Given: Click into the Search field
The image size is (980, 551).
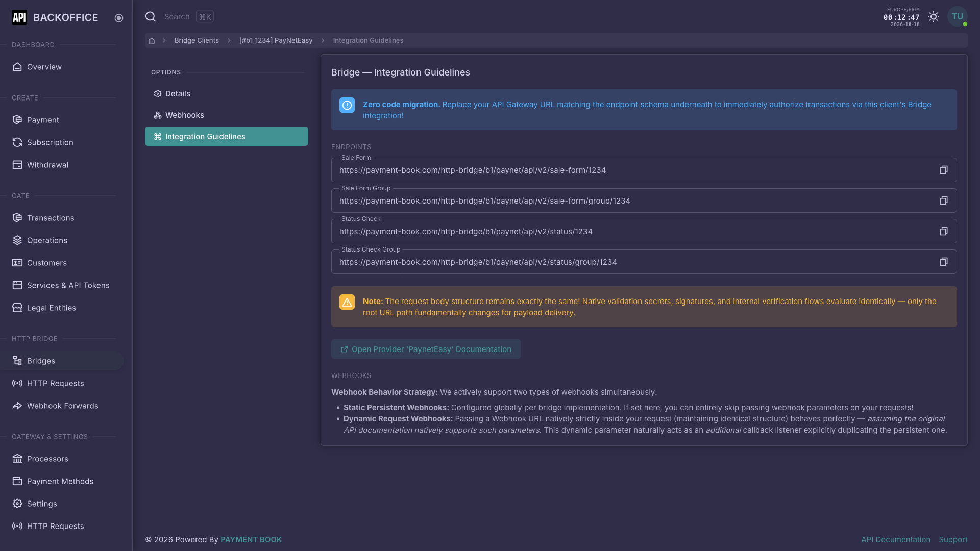Looking at the screenshot, I should (x=177, y=17).
